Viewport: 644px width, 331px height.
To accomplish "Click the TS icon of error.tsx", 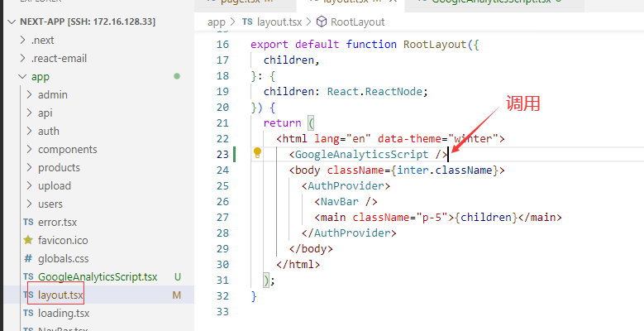I will [x=28, y=222].
